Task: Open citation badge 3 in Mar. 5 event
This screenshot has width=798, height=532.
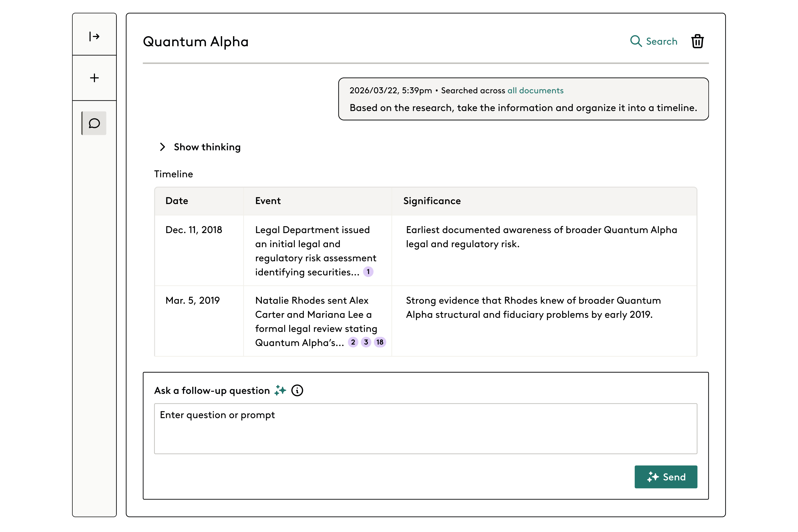Action: 366,342
